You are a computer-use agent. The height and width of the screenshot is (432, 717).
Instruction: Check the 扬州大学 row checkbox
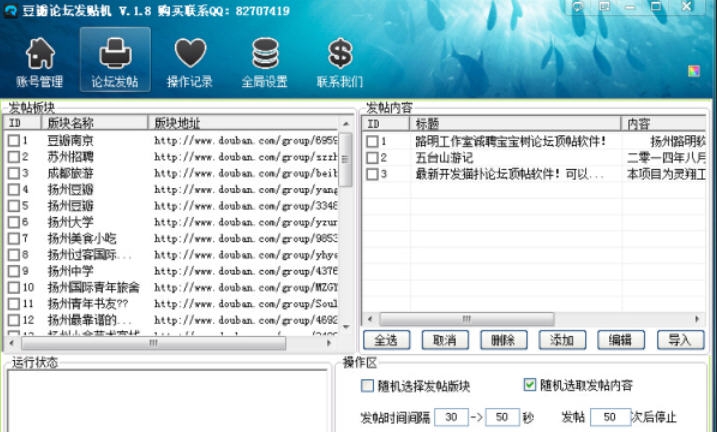click(x=14, y=222)
